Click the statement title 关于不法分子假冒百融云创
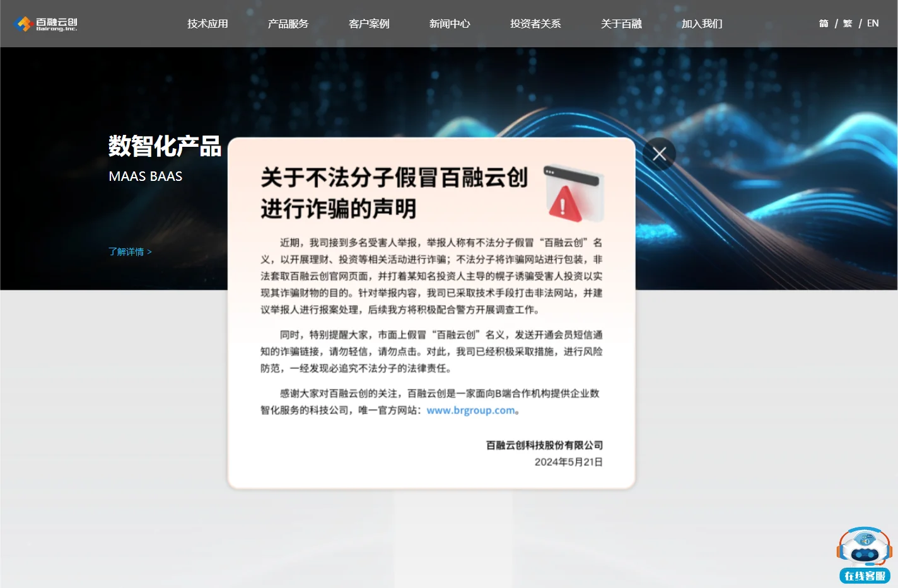The height and width of the screenshot is (588, 898). pyautogui.click(x=395, y=178)
